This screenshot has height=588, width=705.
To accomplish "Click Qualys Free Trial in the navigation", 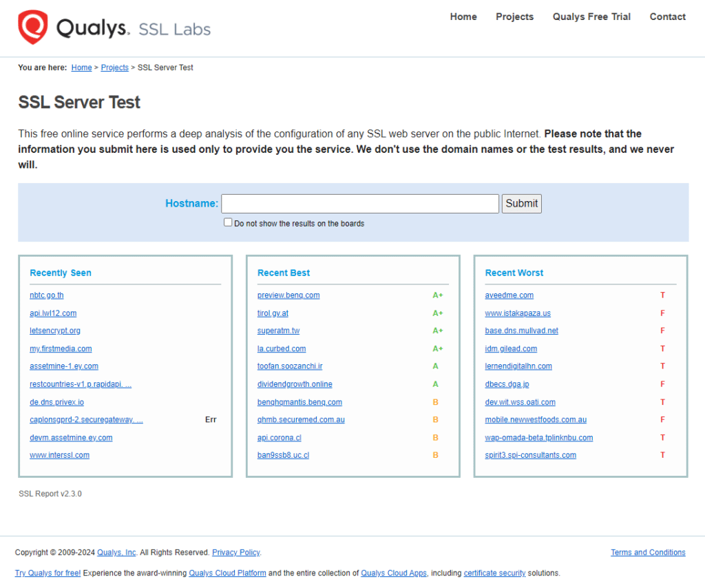I will [591, 17].
